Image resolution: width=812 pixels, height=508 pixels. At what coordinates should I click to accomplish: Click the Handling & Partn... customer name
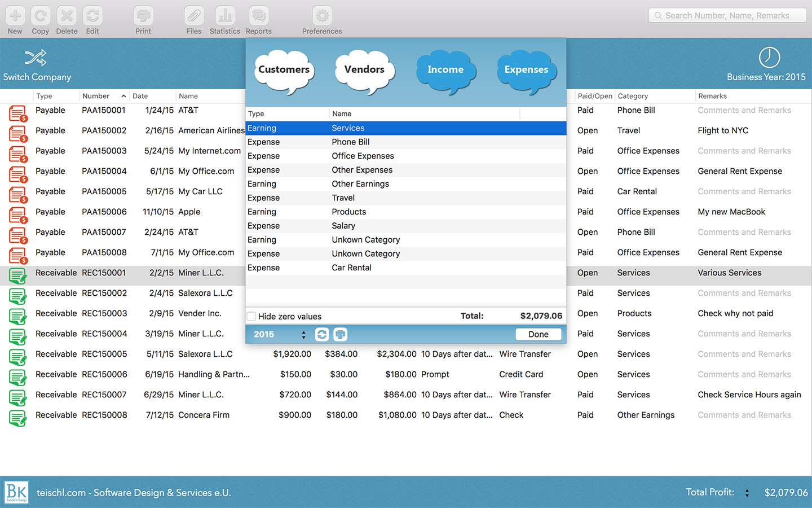[214, 374]
